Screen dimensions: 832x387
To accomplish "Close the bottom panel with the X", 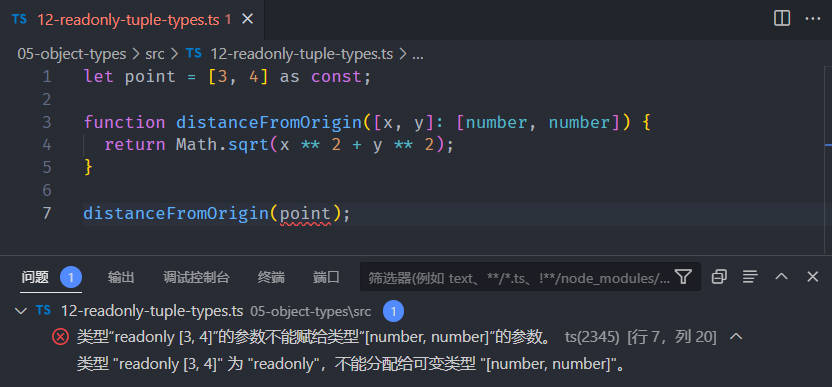I will tap(813, 277).
